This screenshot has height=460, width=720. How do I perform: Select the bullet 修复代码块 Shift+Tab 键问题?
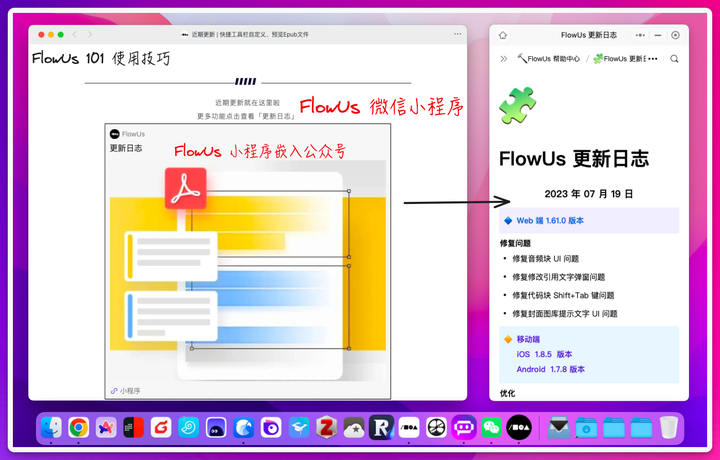point(563,295)
